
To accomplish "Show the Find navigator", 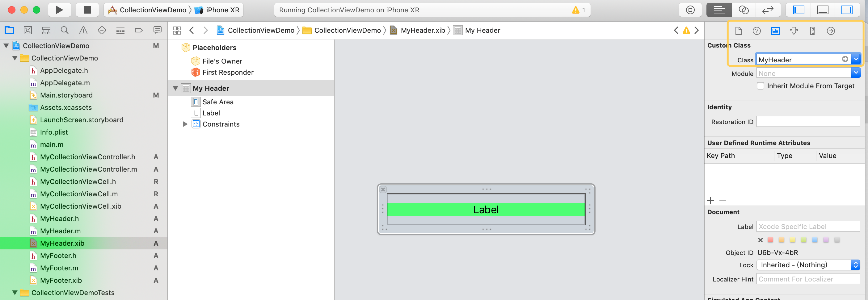I will (x=65, y=30).
